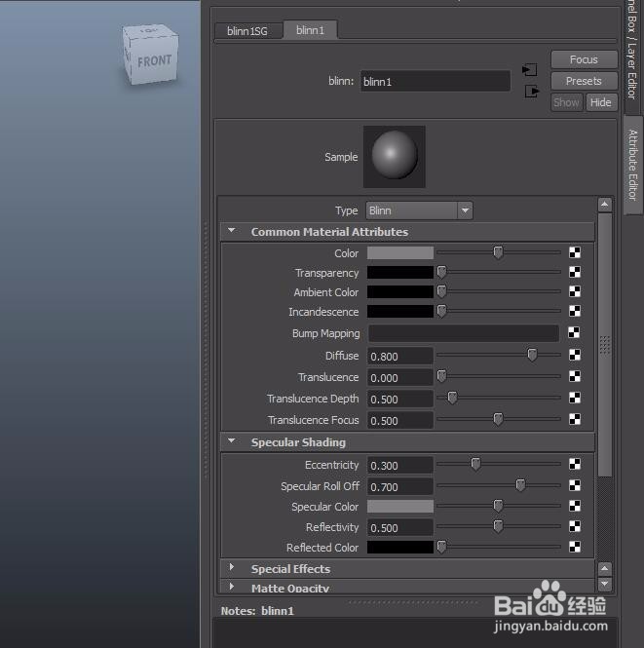This screenshot has height=648, width=644.
Task: Click the Reflected Color map checker icon
Action: pyautogui.click(x=575, y=547)
